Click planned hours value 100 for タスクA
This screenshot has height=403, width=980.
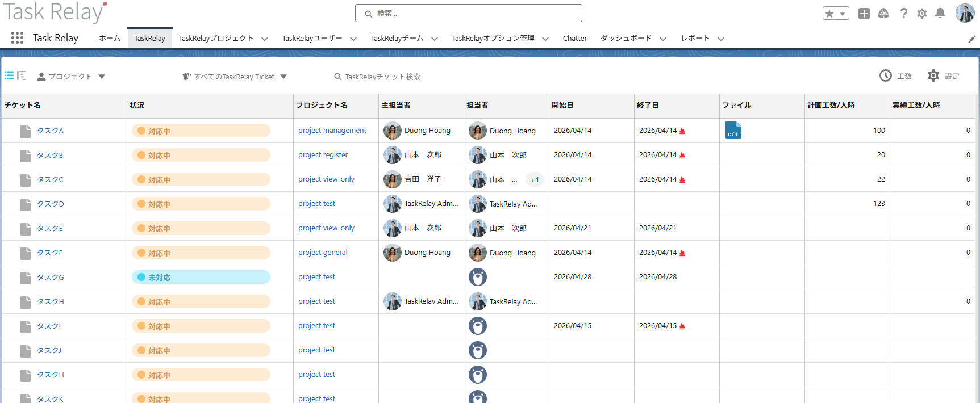[879, 131]
